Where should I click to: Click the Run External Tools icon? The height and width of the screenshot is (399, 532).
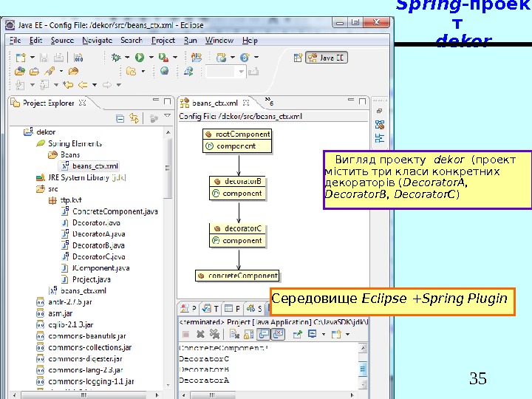click(163, 58)
